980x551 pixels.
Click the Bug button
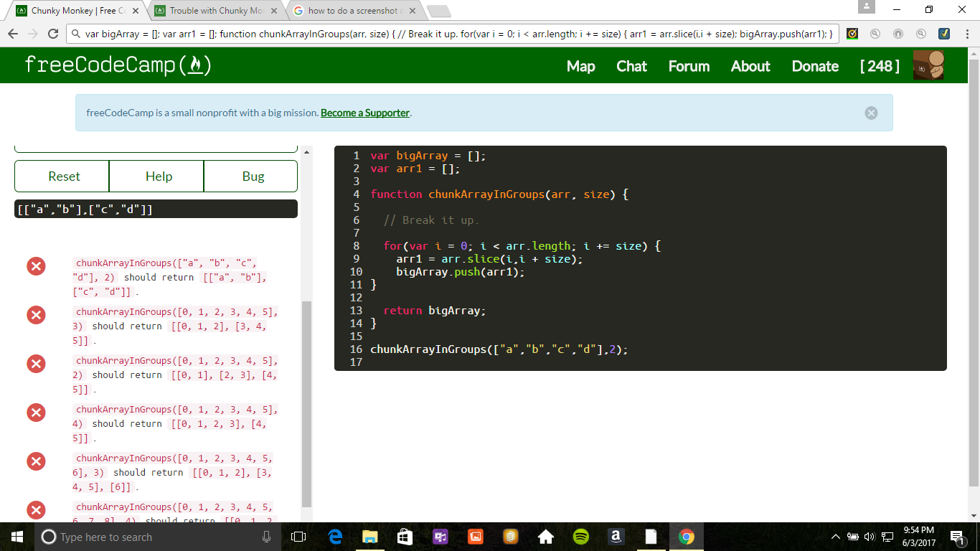click(x=253, y=176)
